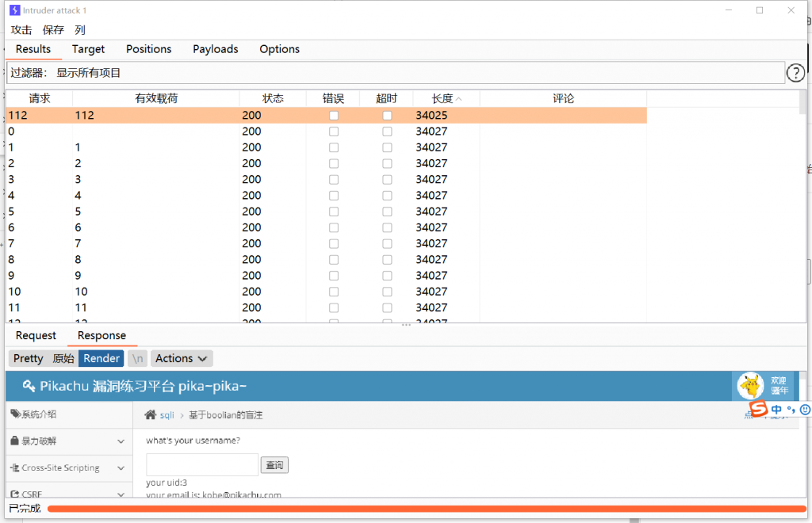
Task: Click the Burp Suite lightning logo icon
Action: (14, 10)
